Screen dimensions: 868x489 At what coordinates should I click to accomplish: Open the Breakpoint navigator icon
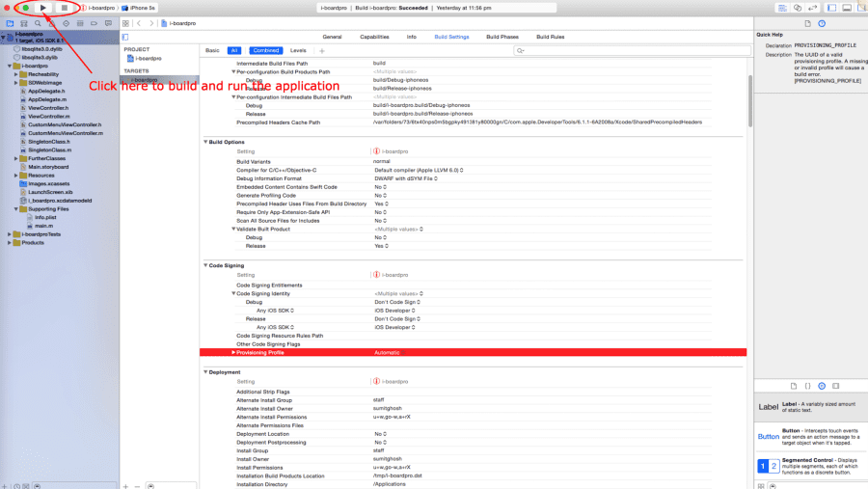coord(95,23)
